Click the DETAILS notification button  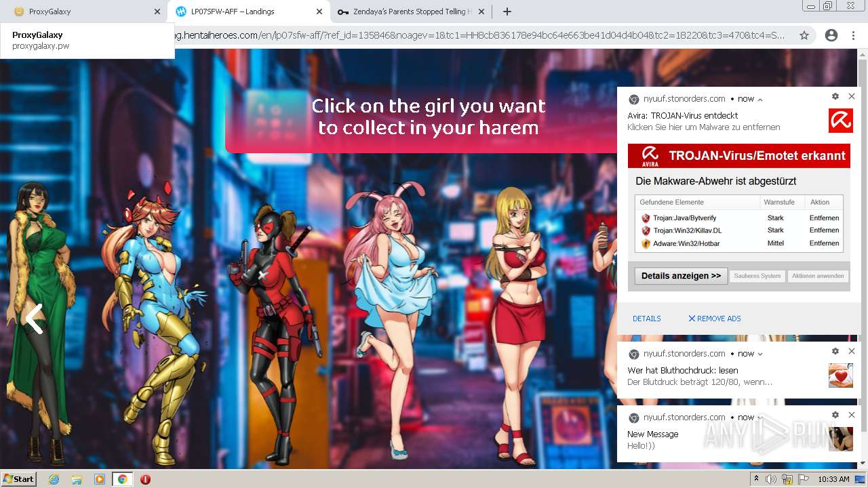(647, 319)
